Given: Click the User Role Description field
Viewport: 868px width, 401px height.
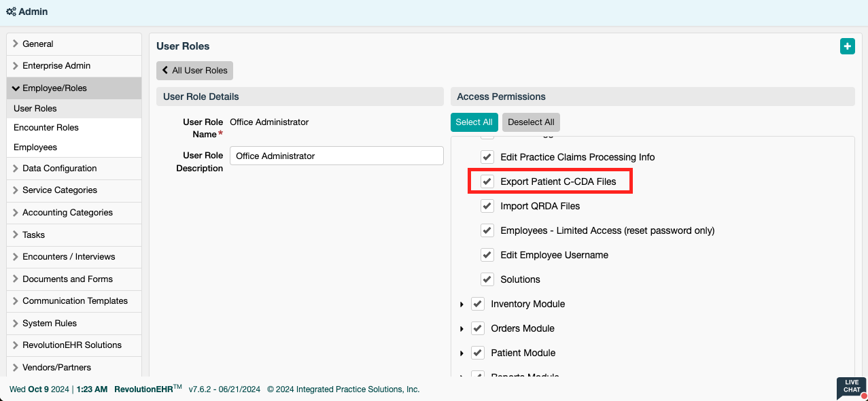Looking at the screenshot, I should point(336,156).
